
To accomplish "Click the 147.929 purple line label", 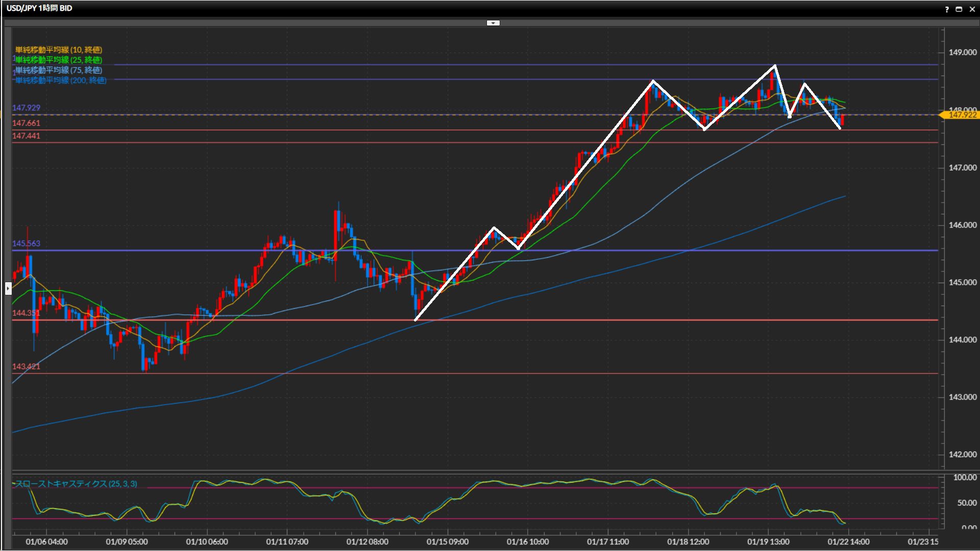I will pyautogui.click(x=26, y=108).
